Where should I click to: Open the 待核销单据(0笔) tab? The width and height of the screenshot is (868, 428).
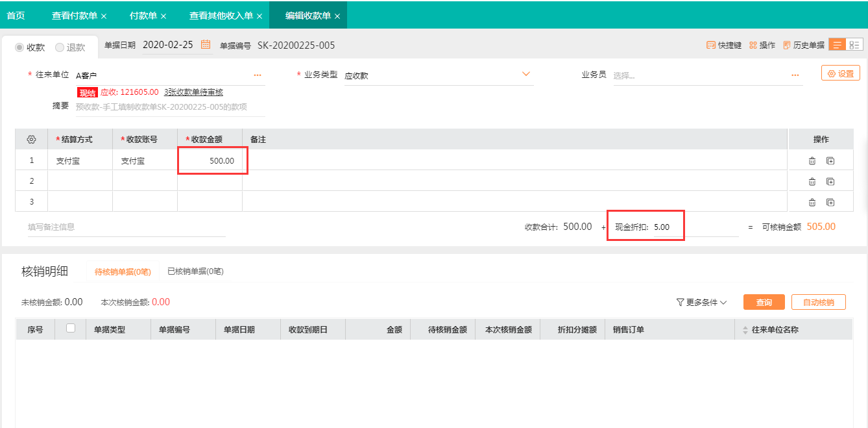click(123, 272)
